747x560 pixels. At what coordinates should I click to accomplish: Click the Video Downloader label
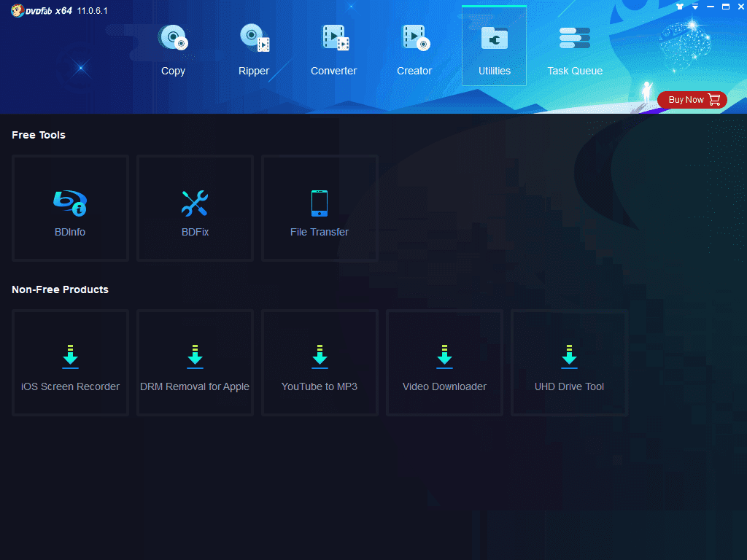point(444,386)
